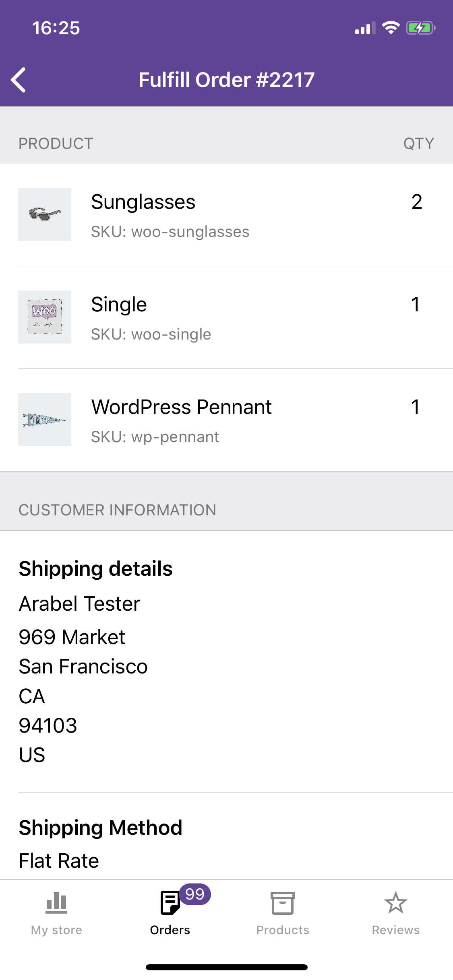Open the WordPress Pennant thumbnail
This screenshot has height=980, width=453.
(x=45, y=420)
